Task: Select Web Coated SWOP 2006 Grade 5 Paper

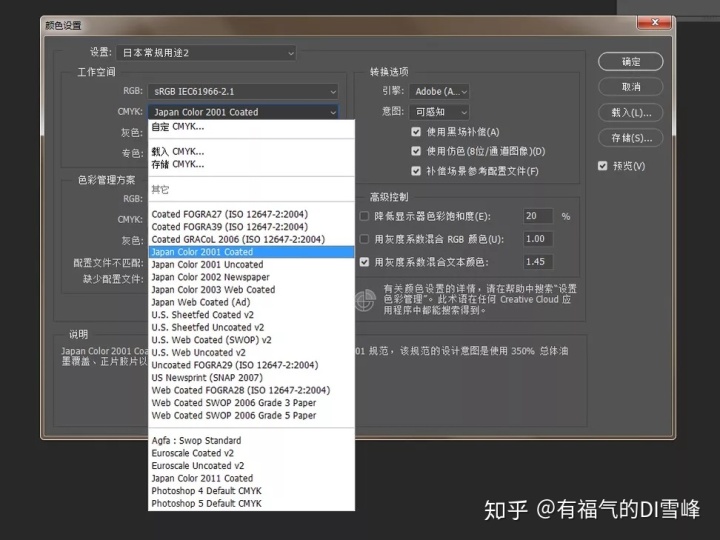Action: 251,416
